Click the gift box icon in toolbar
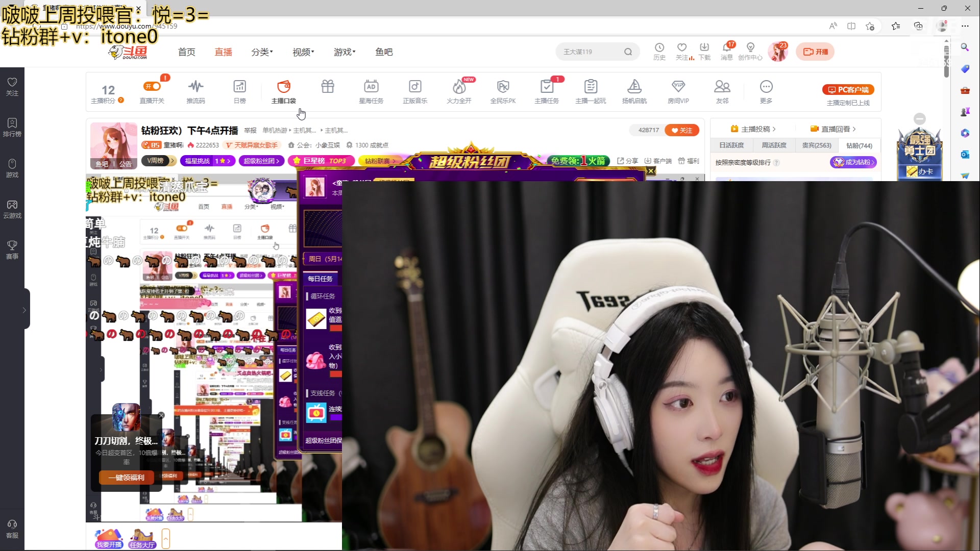This screenshot has width=980, height=551. [328, 87]
